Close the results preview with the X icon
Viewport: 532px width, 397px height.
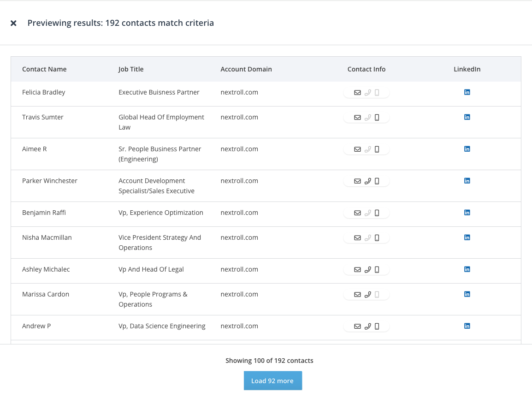point(13,23)
